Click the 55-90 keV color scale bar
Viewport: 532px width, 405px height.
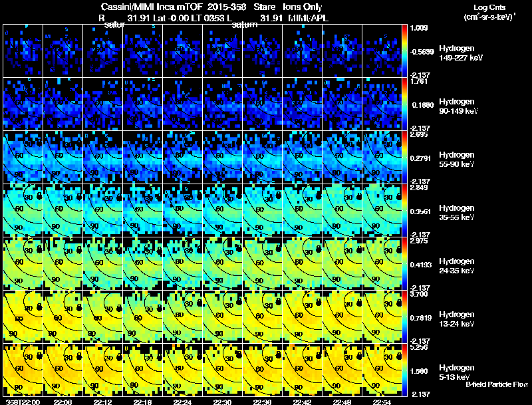404,158
